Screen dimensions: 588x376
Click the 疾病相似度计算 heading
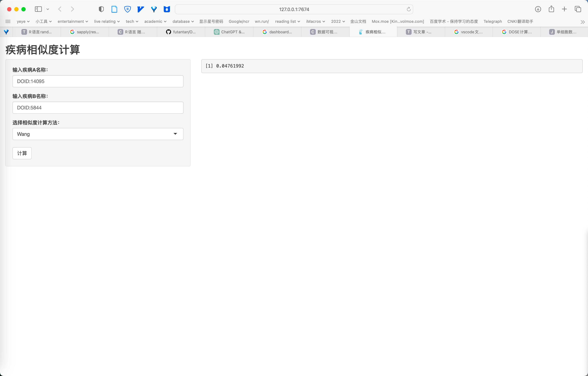coord(43,50)
